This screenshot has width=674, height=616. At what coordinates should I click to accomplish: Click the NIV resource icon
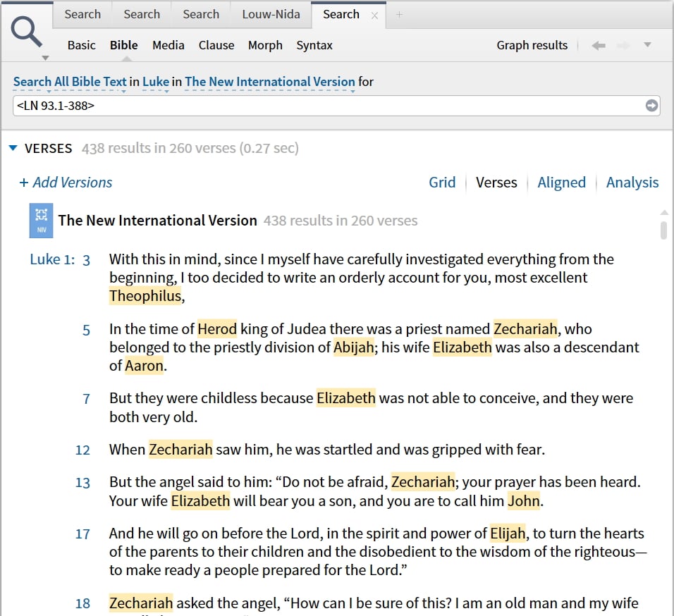click(x=42, y=221)
